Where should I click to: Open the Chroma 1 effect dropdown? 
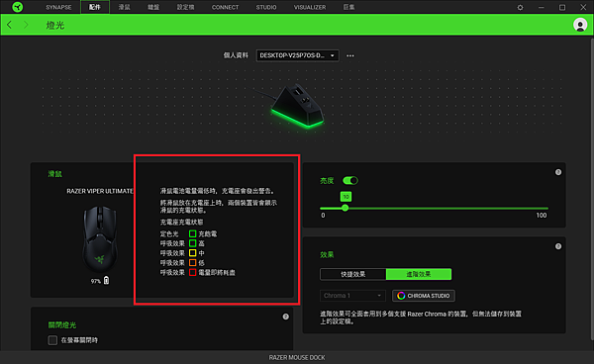coord(352,296)
